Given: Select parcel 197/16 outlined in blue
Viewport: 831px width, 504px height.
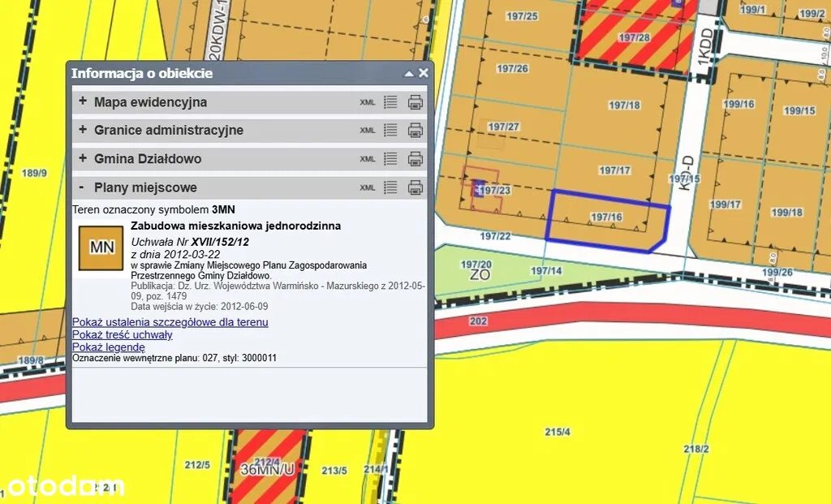Looking at the screenshot, I should coord(606,219).
